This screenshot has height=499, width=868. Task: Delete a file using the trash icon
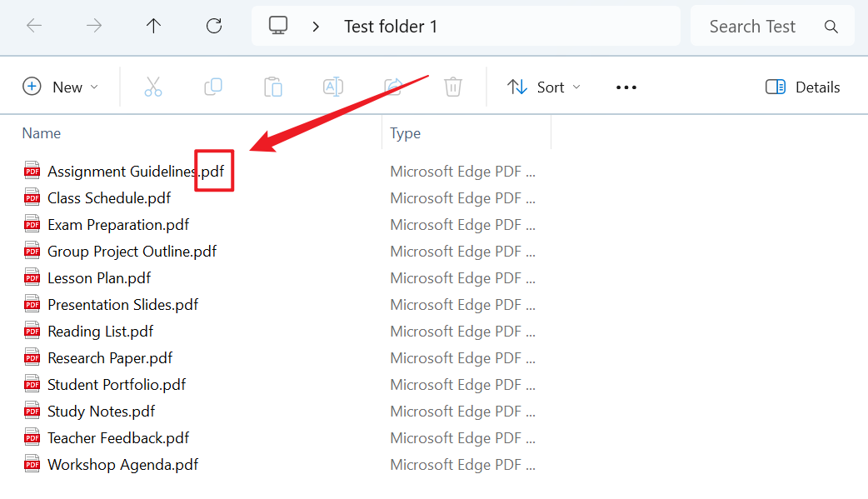452,86
